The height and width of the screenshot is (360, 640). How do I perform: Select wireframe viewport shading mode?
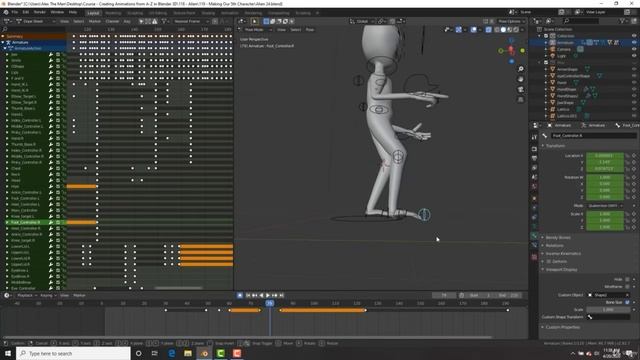click(x=497, y=30)
